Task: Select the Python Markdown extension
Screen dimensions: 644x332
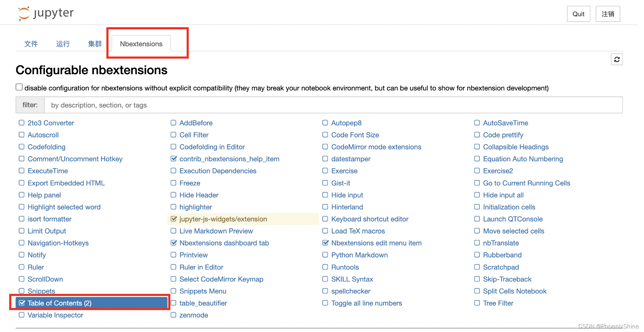Action: (x=359, y=255)
